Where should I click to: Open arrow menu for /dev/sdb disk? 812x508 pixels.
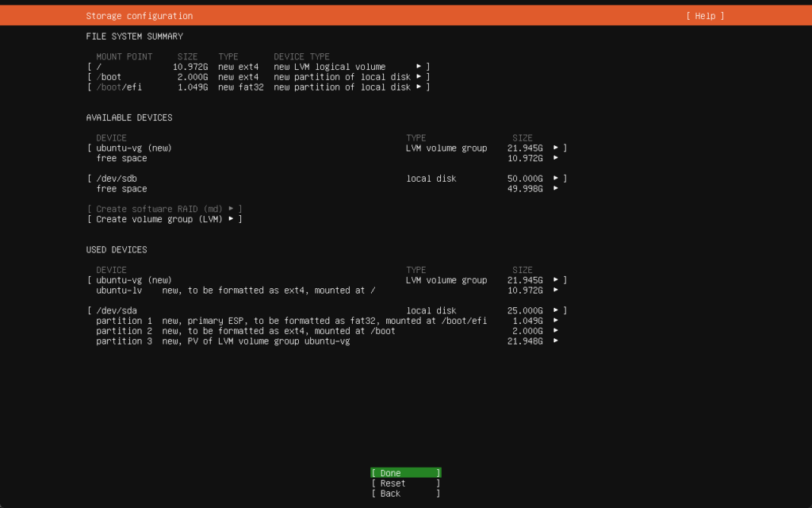point(556,179)
